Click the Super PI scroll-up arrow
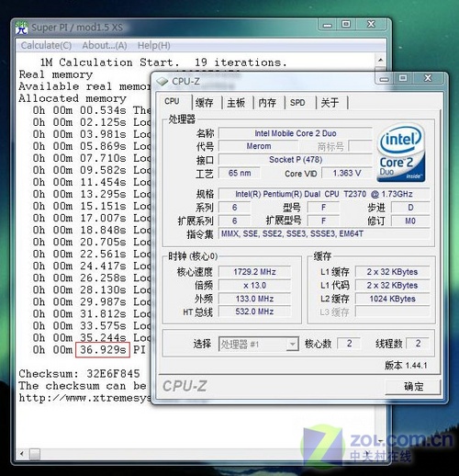 pos(380,60)
